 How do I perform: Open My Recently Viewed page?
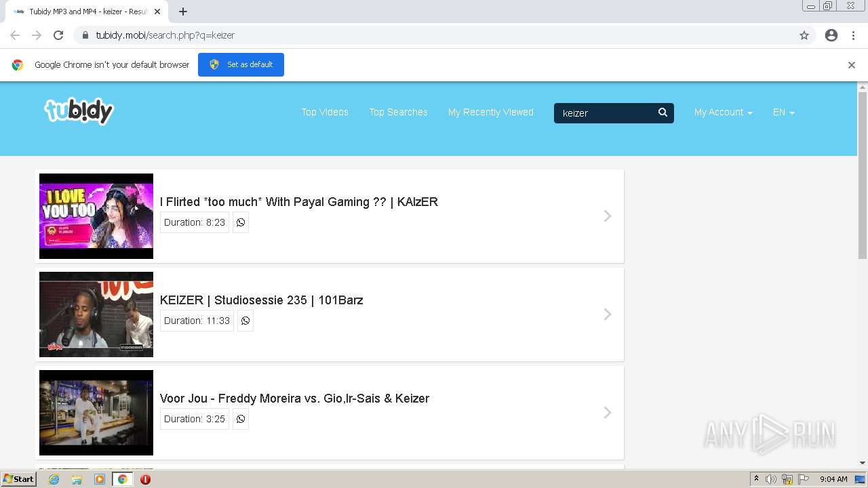(491, 113)
